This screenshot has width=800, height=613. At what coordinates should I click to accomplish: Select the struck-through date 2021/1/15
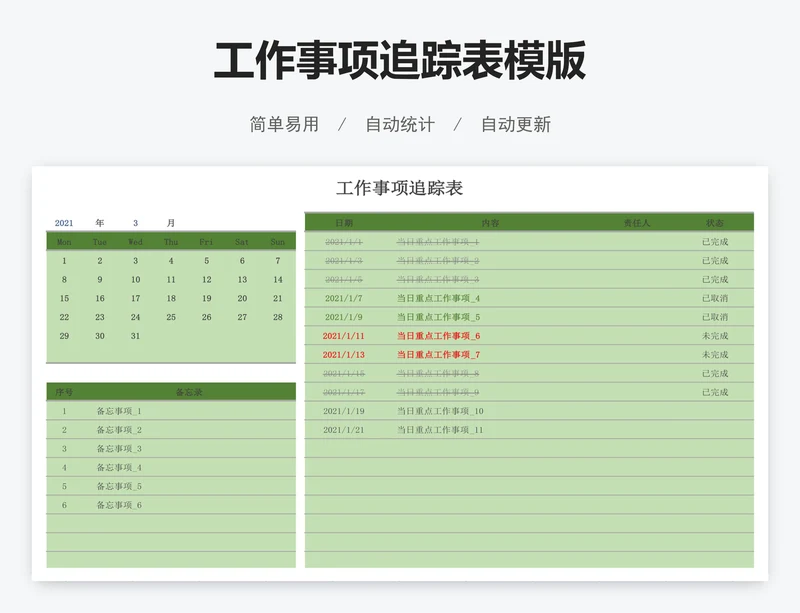[x=343, y=374]
